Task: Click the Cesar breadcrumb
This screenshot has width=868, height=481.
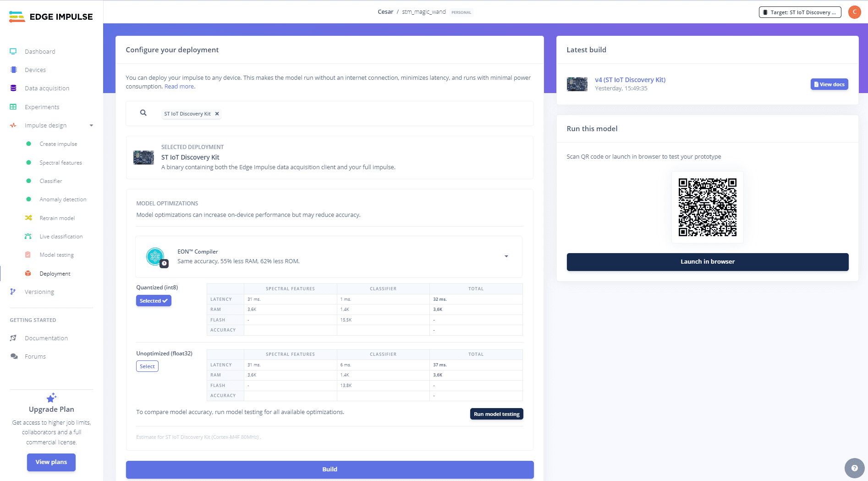Action: click(x=385, y=12)
